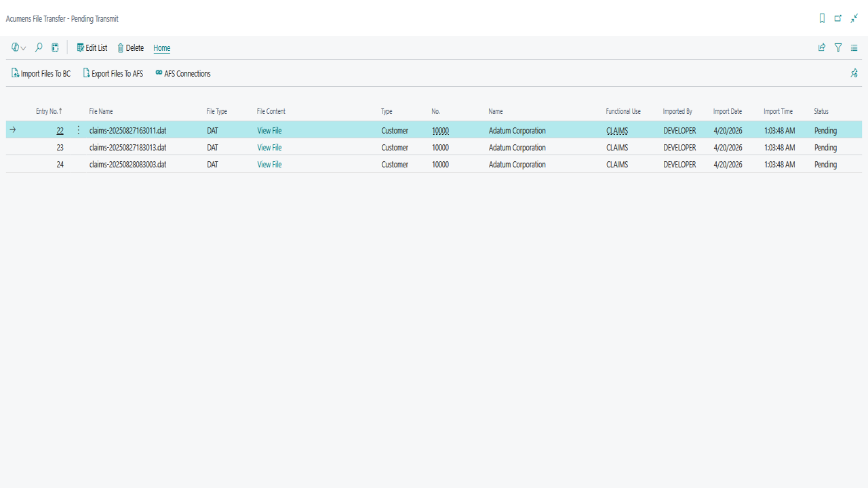Open the analyze mode table icon
868x488 pixels.
click(x=56, y=48)
